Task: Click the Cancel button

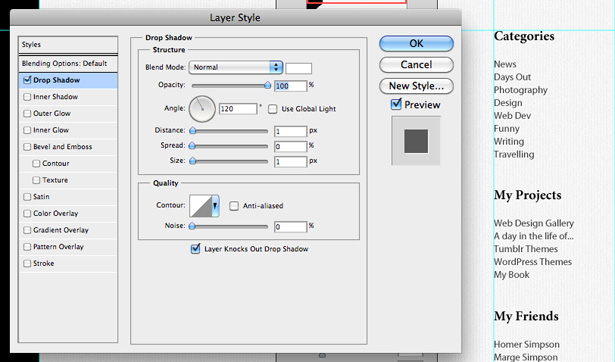Action: (416, 65)
